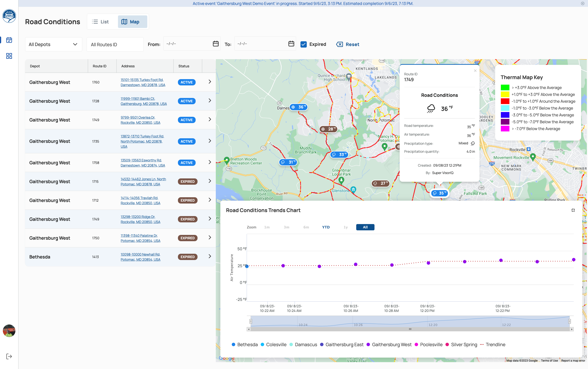Collapse the Road Conditions Trends Chart fullscreen icon
Viewport: 588px width, 369px height.
tap(573, 210)
